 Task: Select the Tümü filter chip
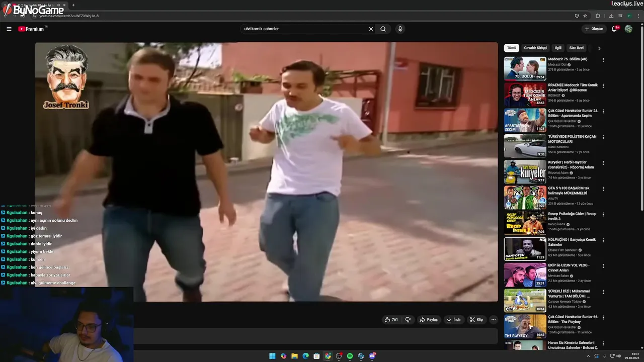[x=512, y=48]
